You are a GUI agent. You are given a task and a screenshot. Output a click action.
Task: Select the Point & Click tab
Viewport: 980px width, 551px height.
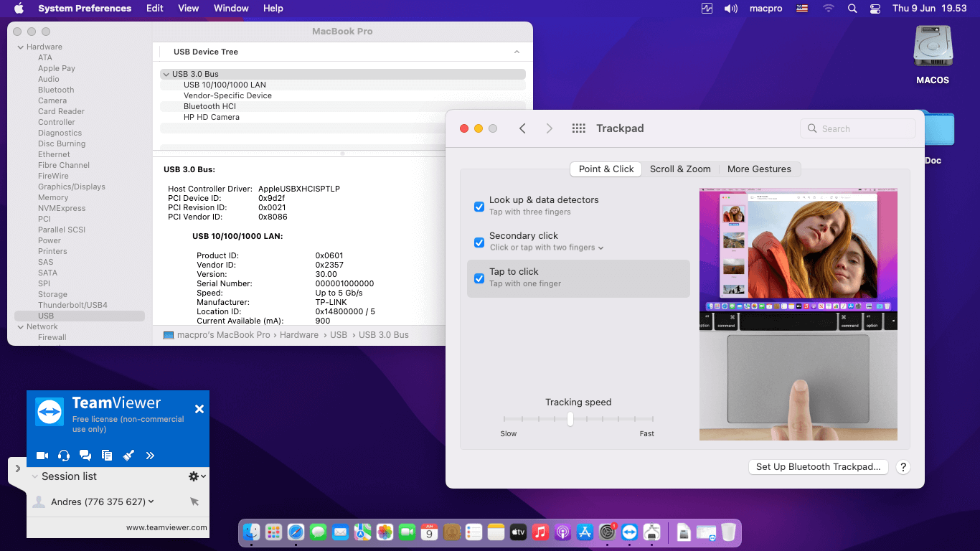pos(606,169)
